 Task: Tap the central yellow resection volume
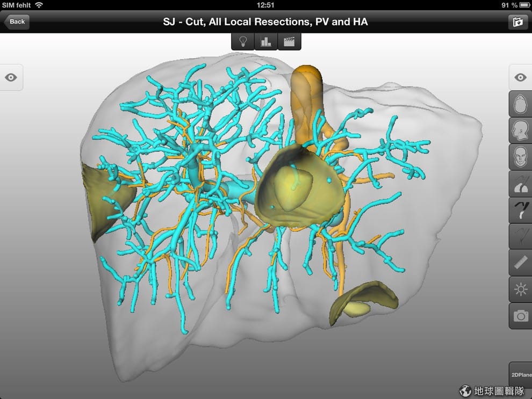[x=300, y=186]
